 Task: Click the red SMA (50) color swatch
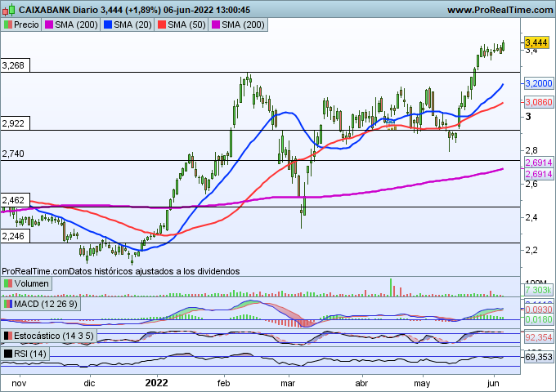(162, 24)
